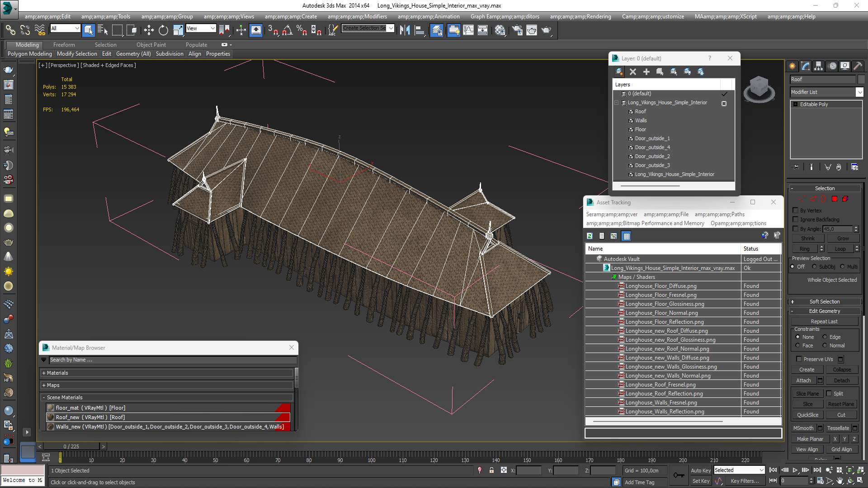Toggle pin stack in modifier panel
This screenshot has height=488, width=868.
click(796, 167)
